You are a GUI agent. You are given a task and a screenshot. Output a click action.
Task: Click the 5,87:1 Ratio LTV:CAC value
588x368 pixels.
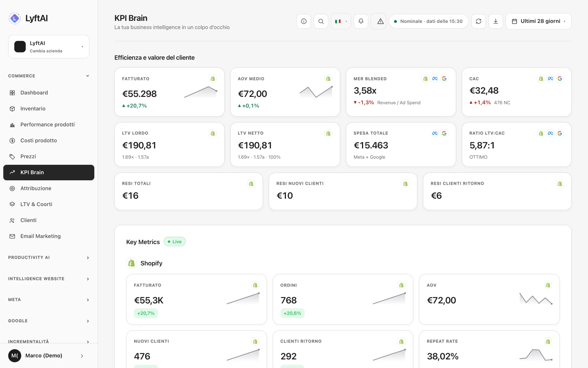click(482, 145)
